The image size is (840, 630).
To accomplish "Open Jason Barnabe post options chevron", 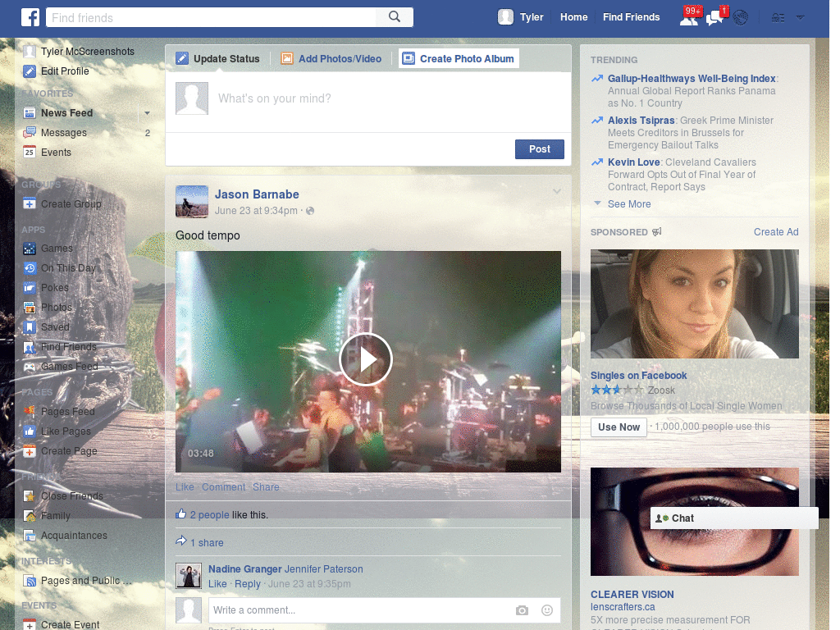I will 557,191.
